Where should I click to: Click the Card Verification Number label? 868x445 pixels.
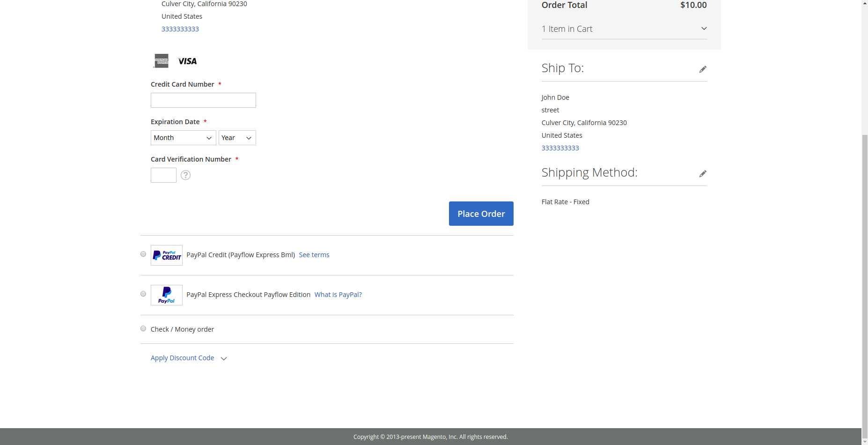(x=191, y=159)
